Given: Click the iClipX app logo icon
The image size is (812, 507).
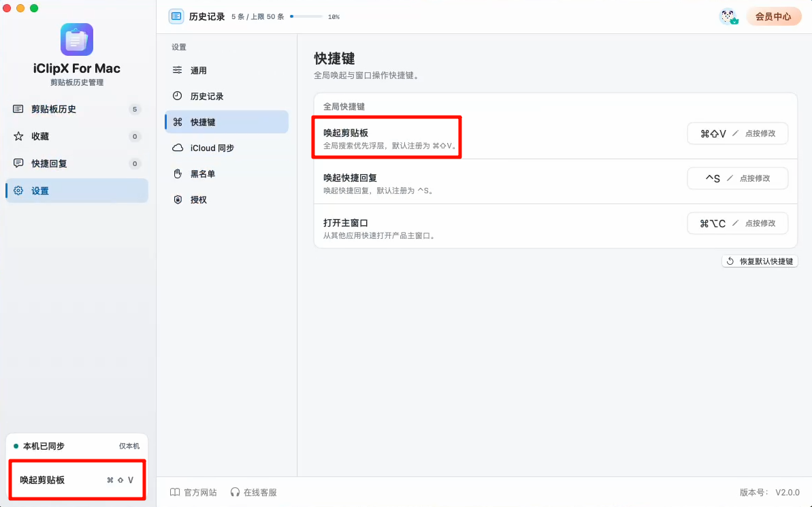Looking at the screenshot, I should coord(77,39).
